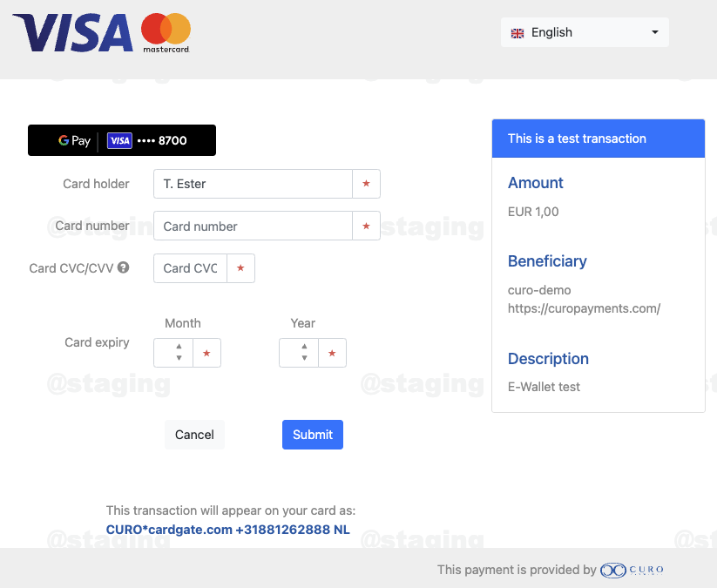Click the CVC/CVV help question mark icon
The height and width of the screenshot is (588, 717).
[124, 267]
